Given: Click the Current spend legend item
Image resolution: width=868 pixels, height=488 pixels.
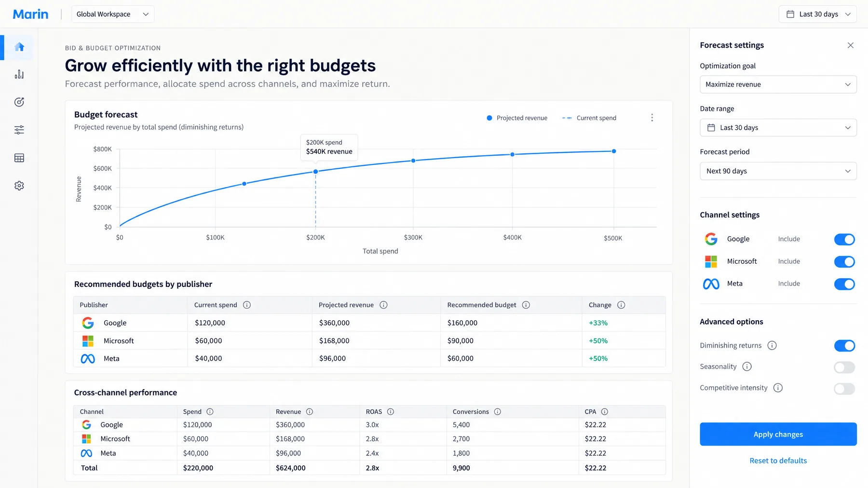Looking at the screenshot, I should [589, 118].
